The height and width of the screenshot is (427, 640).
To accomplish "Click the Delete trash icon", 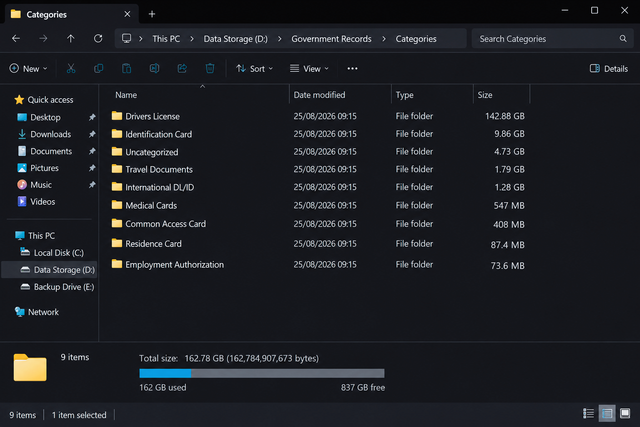I will coord(210,69).
